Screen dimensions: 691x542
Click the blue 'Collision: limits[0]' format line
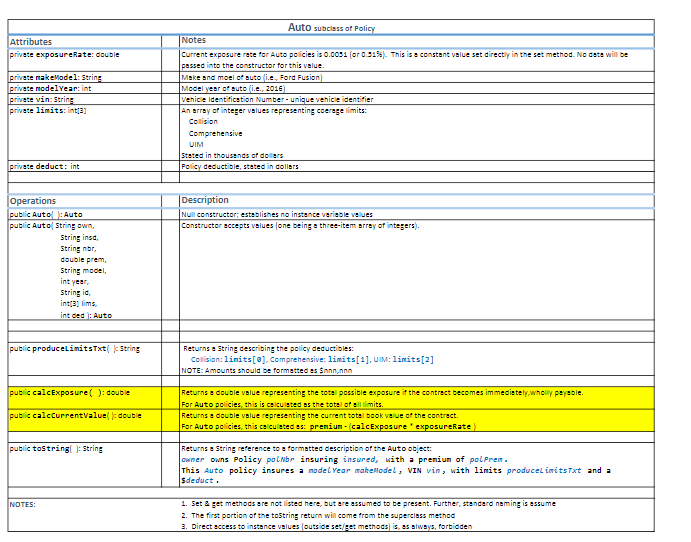pyautogui.click(x=312, y=359)
